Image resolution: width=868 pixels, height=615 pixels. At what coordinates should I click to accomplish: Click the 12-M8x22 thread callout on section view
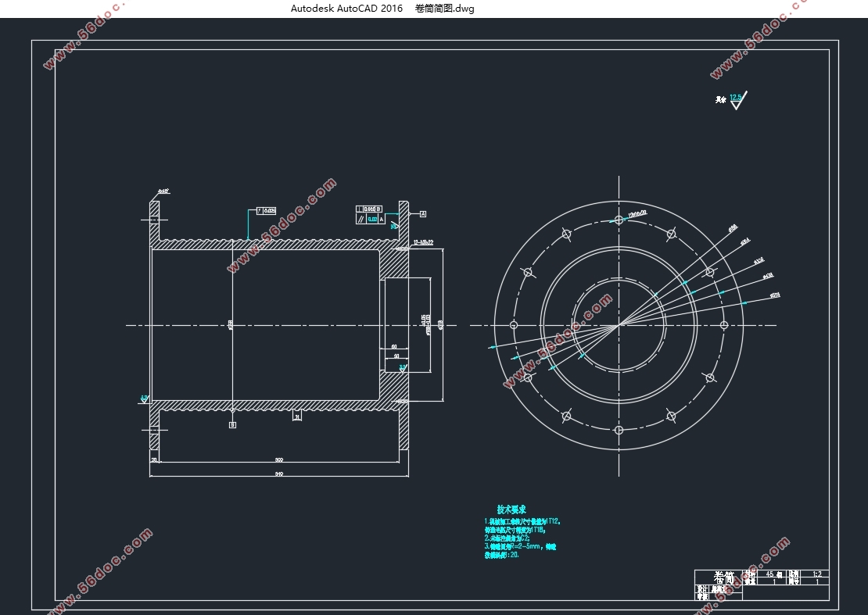pyautogui.click(x=424, y=242)
